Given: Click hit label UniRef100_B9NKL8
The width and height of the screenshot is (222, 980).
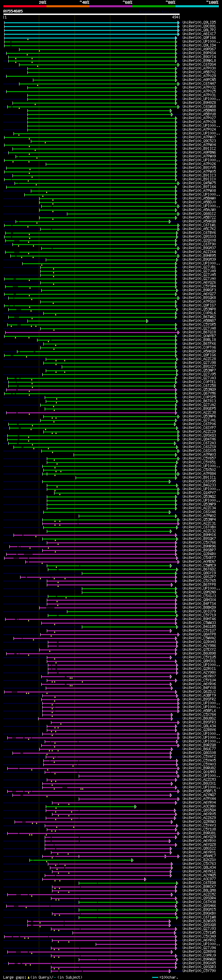Looking at the screenshot, I should coord(199,60).
